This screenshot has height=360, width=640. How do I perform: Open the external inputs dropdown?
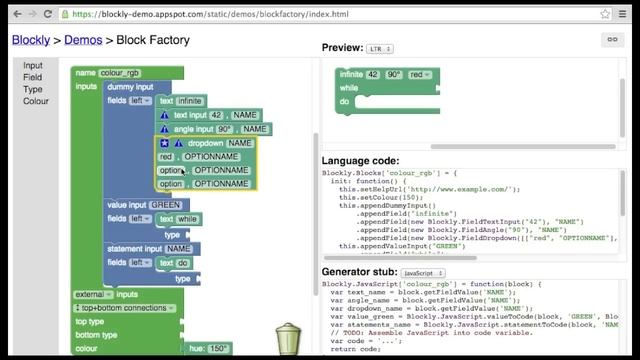[x=93, y=294]
